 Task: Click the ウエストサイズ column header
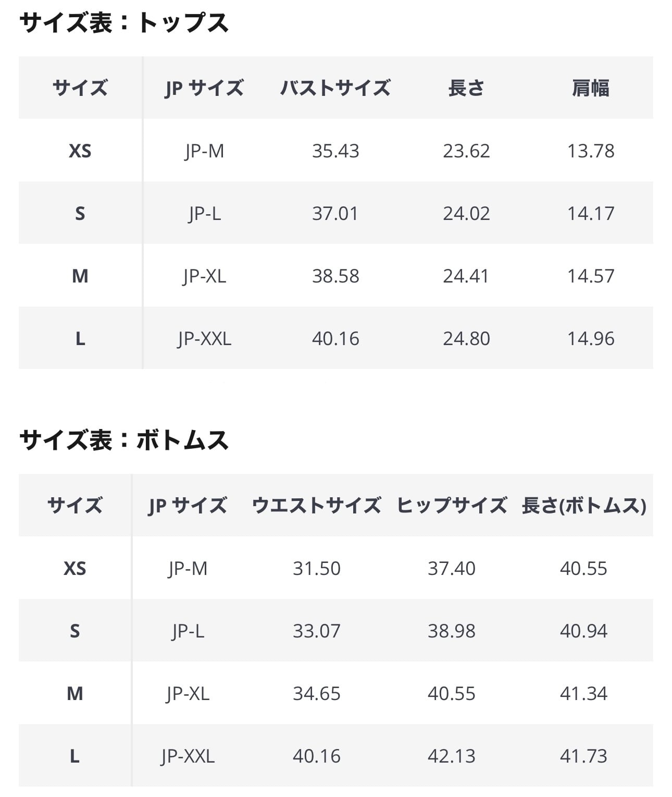(316, 505)
